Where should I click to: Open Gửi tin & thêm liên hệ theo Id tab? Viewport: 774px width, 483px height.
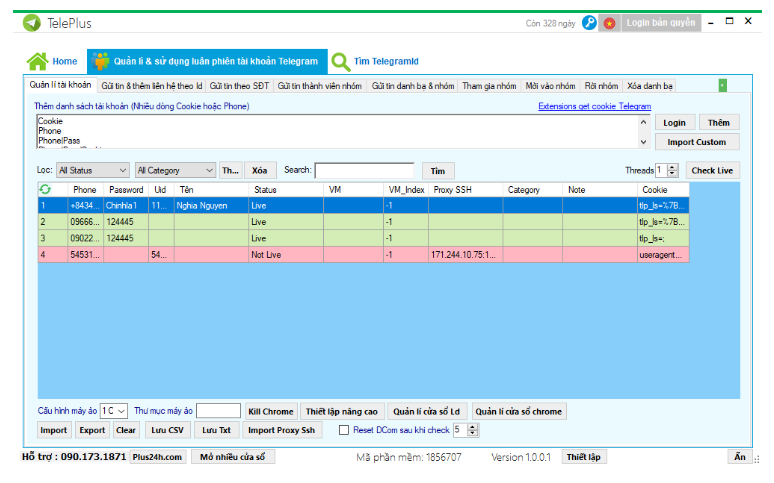(152, 86)
